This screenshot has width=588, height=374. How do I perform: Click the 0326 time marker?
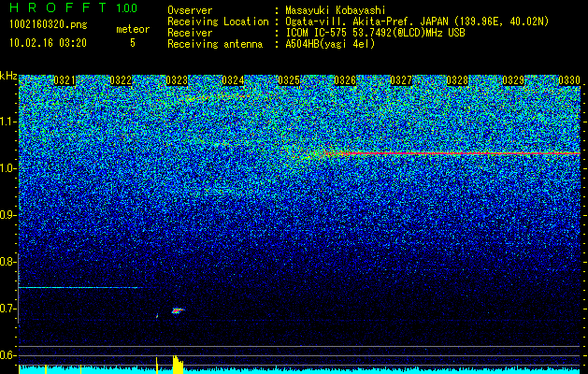tap(345, 80)
